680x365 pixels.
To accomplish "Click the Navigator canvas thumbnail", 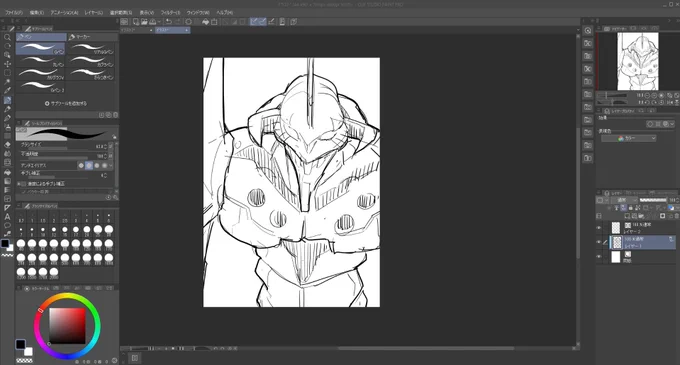I will pos(638,61).
